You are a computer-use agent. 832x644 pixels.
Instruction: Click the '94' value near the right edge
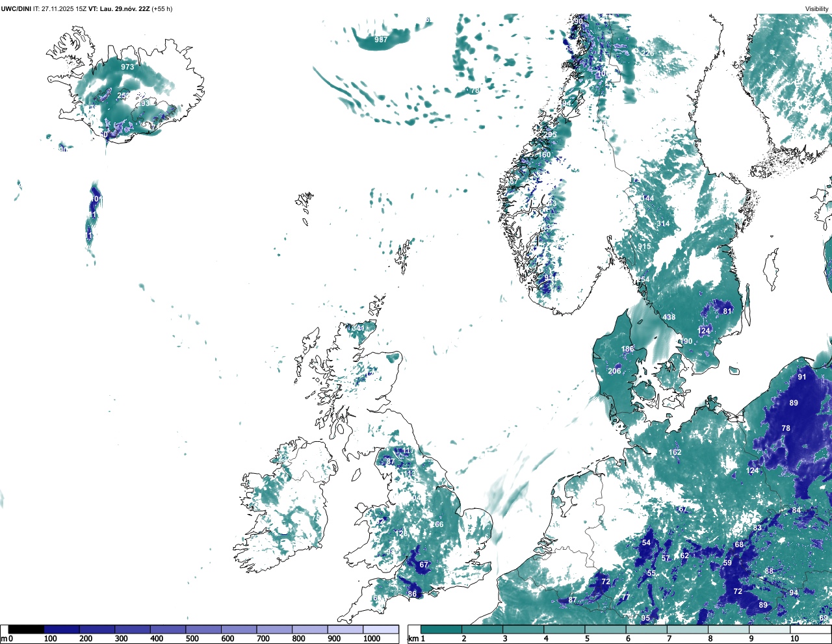[x=794, y=593]
